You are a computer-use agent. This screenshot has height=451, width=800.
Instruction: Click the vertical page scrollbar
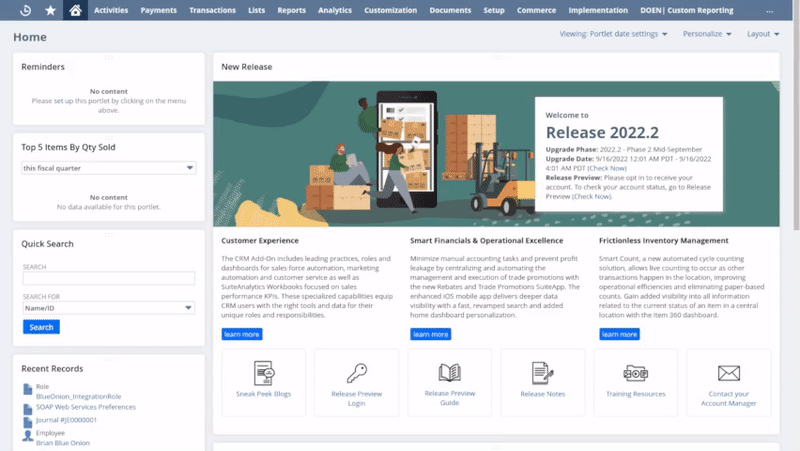tap(796, 115)
